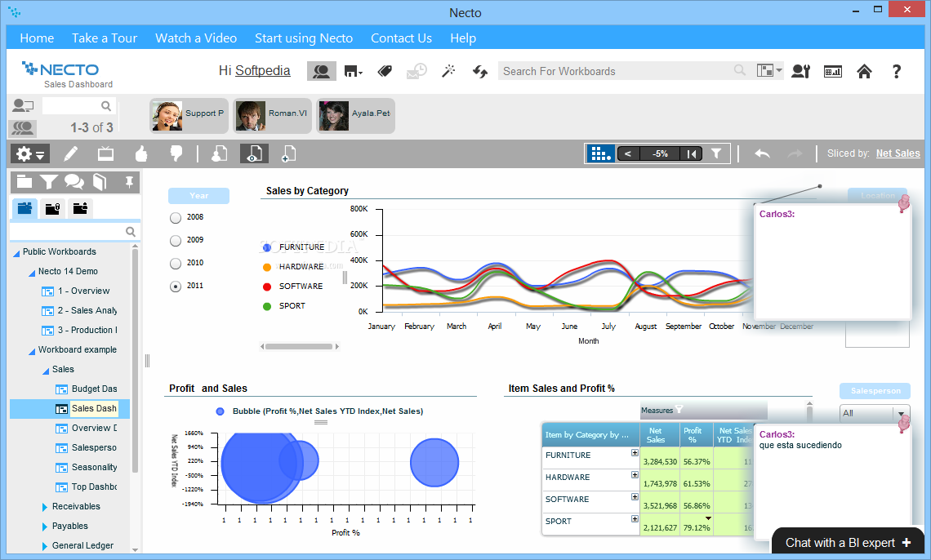The width and height of the screenshot is (931, 560).
Task: Expand the FURNITURE row plus button
Action: [x=635, y=452]
